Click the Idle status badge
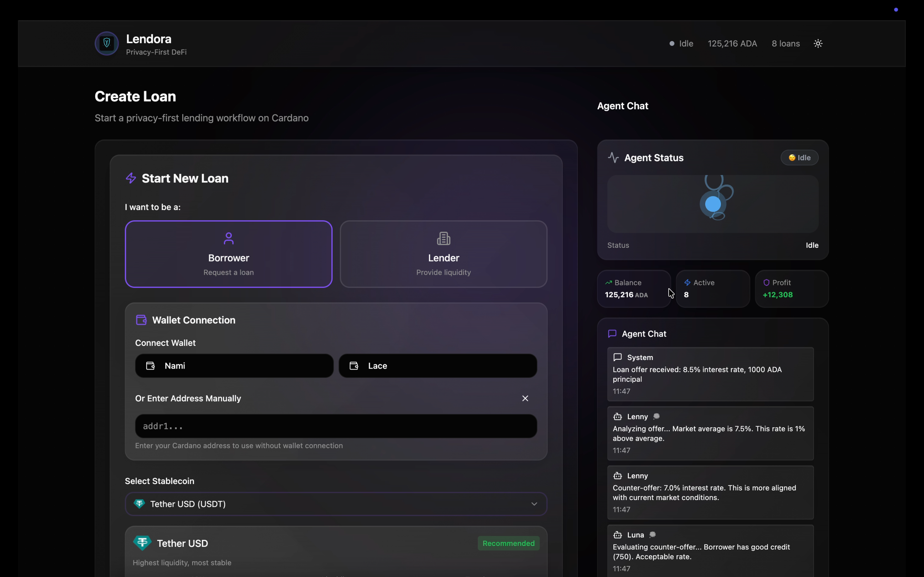924x577 pixels. tap(799, 158)
